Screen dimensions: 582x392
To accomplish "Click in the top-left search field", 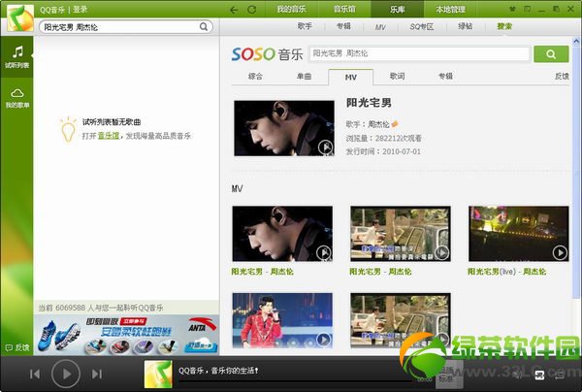I will click(x=120, y=27).
